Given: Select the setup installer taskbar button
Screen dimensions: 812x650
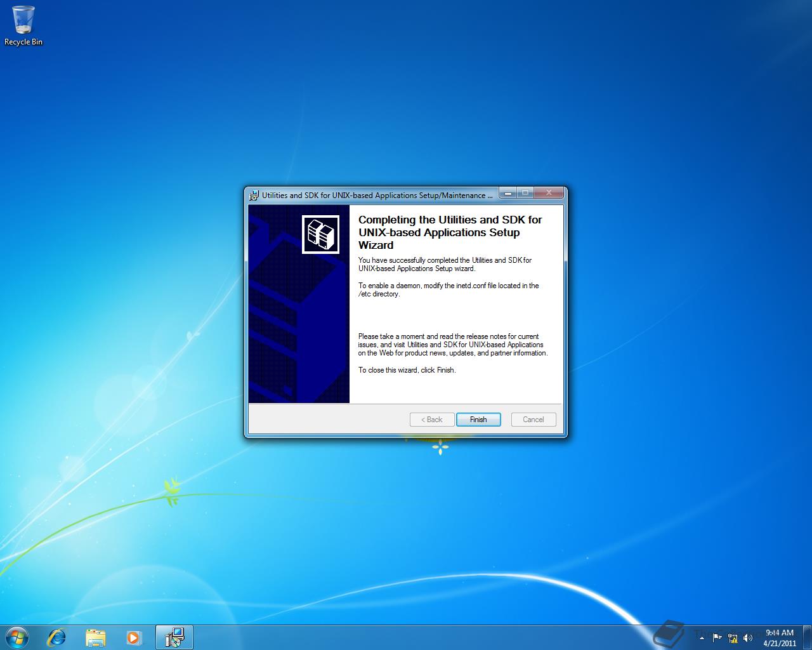Looking at the screenshot, I should point(174,637).
